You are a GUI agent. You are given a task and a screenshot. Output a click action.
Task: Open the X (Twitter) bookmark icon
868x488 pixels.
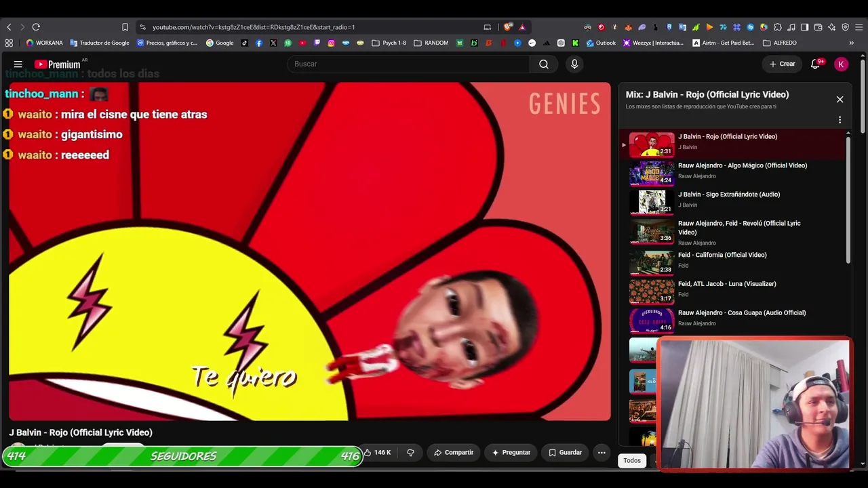coord(273,43)
